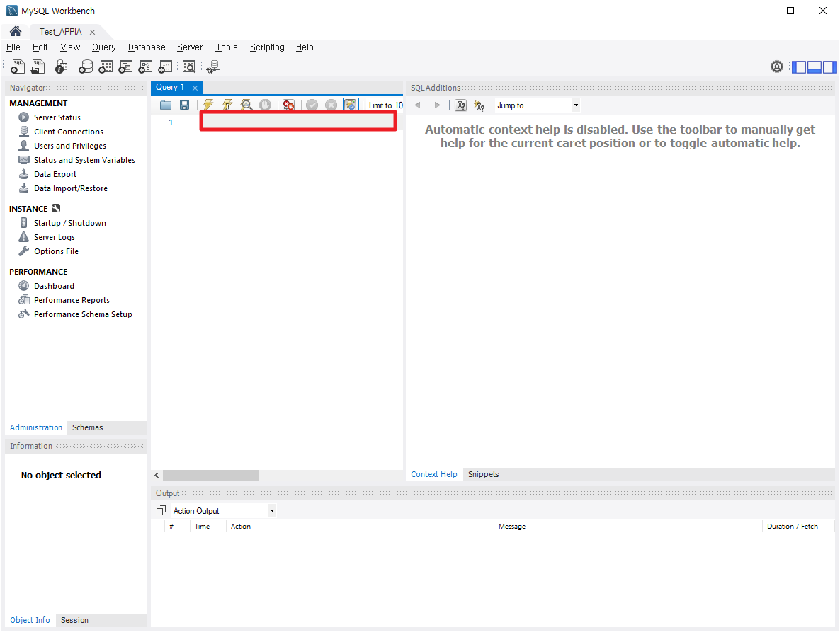840x632 pixels.
Task: Toggle the right sidebar panel
Action: tap(830, 67)
